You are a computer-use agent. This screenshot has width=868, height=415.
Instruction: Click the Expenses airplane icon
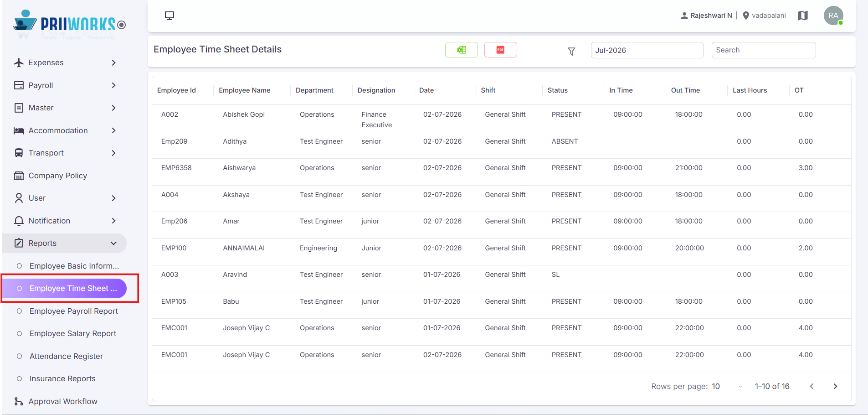pos(19,62)
